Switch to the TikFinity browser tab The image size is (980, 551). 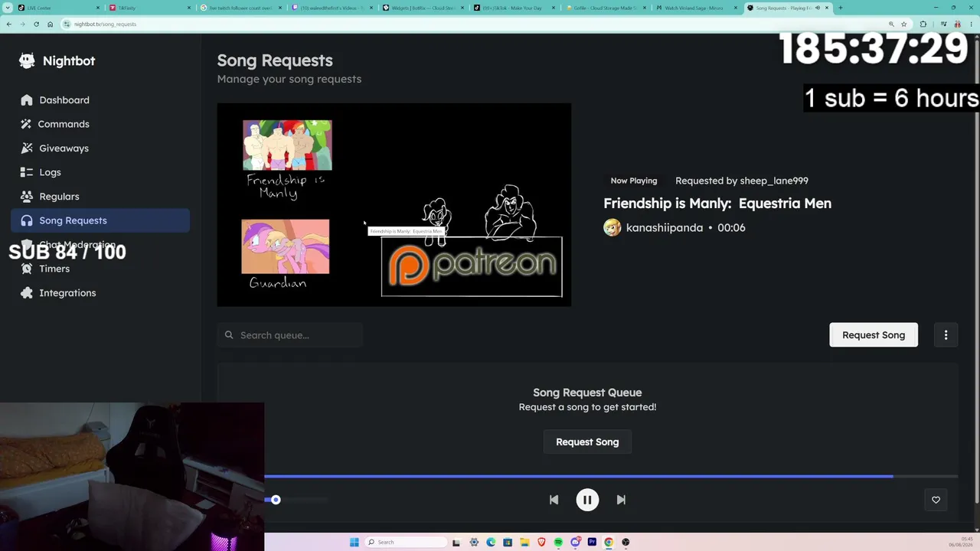[149, 8]
